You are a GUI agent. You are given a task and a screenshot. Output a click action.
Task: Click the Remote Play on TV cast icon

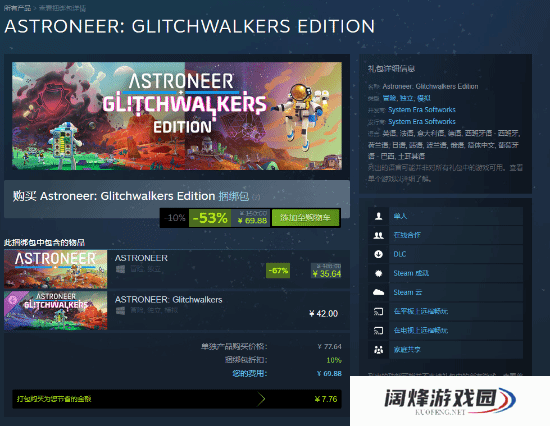[378, 331]
